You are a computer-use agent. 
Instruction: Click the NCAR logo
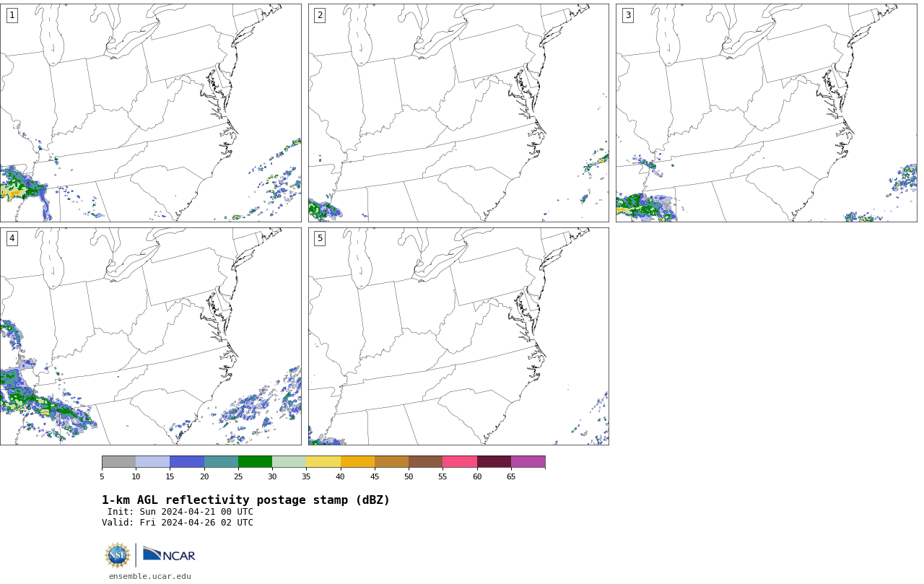169,554
